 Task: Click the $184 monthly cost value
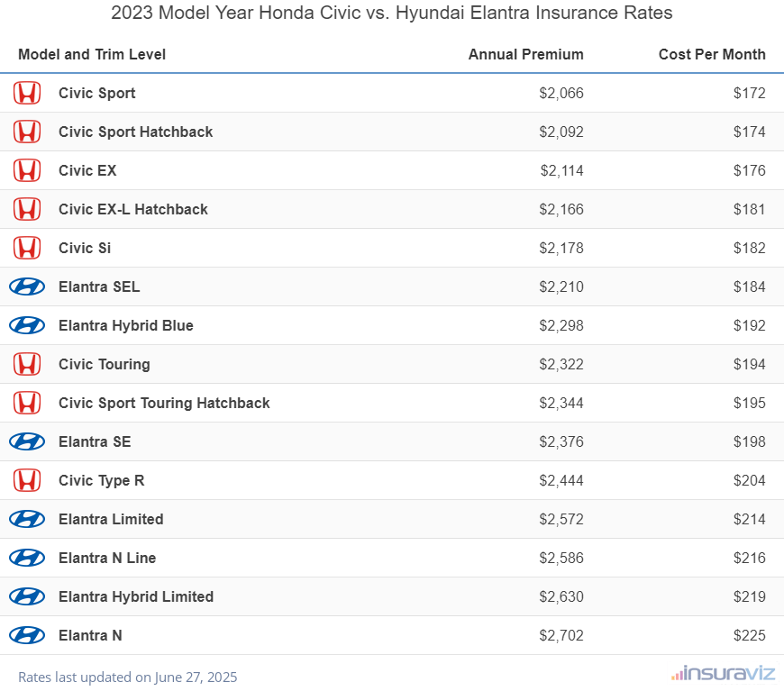pos(749,287)
